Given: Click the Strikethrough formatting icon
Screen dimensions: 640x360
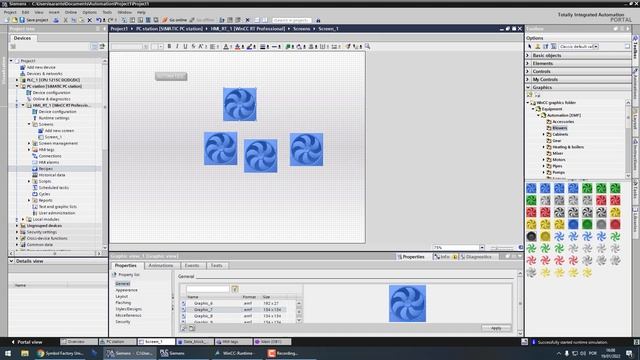Looking at the screenshot, I should [x=193, y=47].
